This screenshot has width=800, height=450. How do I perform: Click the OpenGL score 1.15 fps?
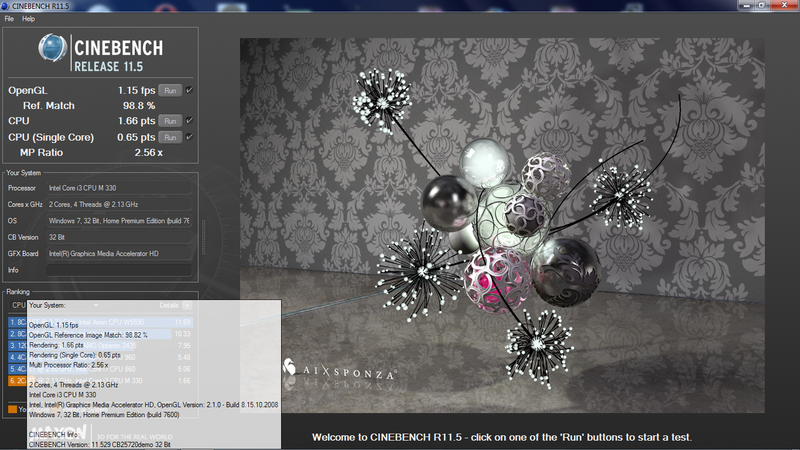pyautogui.click(x=136, y=90)
